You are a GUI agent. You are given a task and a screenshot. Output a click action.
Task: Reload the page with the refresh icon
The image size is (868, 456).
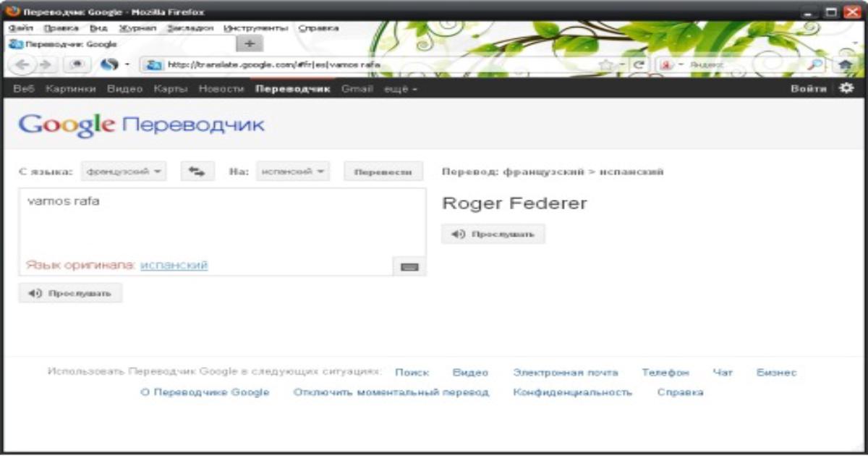click(x=639, y=64)
